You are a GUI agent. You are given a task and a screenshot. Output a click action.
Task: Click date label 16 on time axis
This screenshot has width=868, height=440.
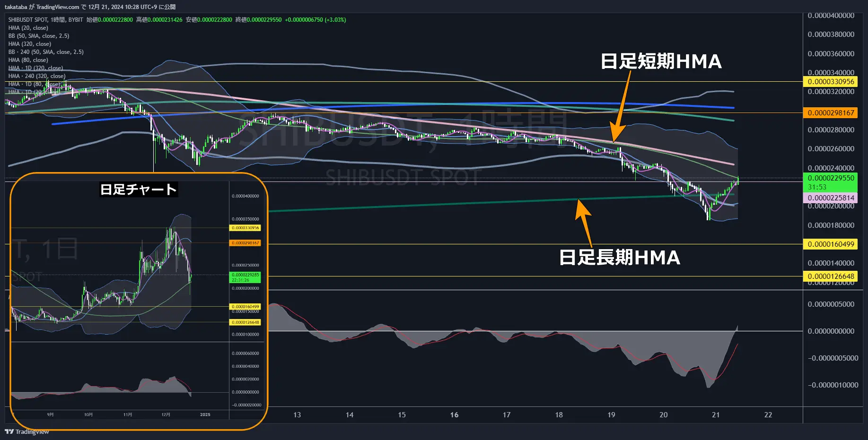point(454,415)
